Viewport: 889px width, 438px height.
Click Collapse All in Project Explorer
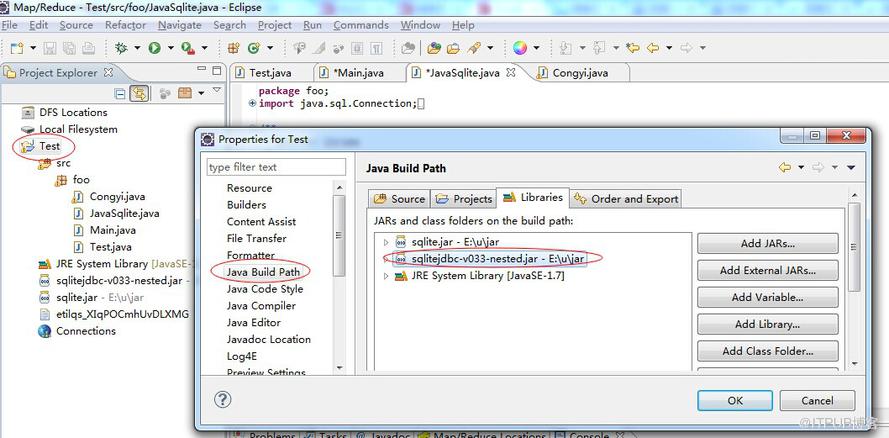120,93
